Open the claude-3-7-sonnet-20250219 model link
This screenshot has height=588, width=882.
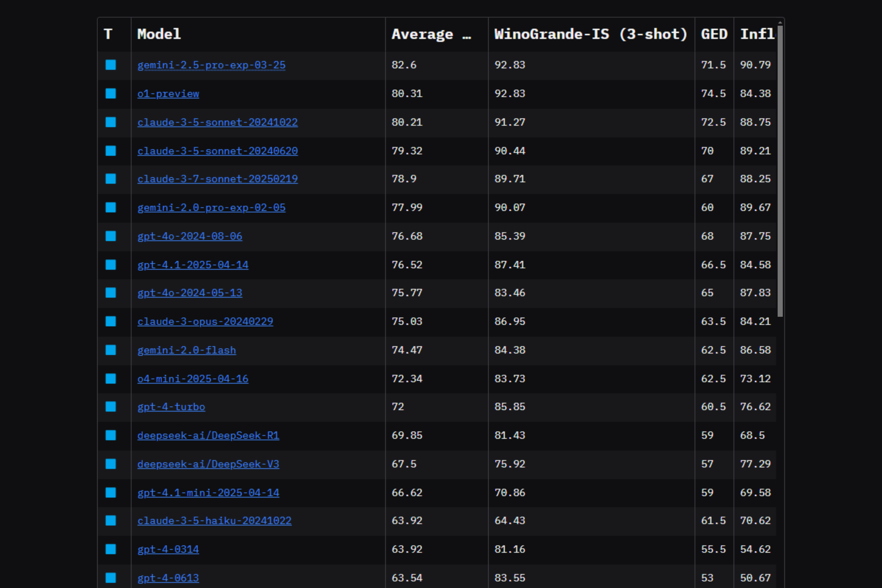click(218, 179)
